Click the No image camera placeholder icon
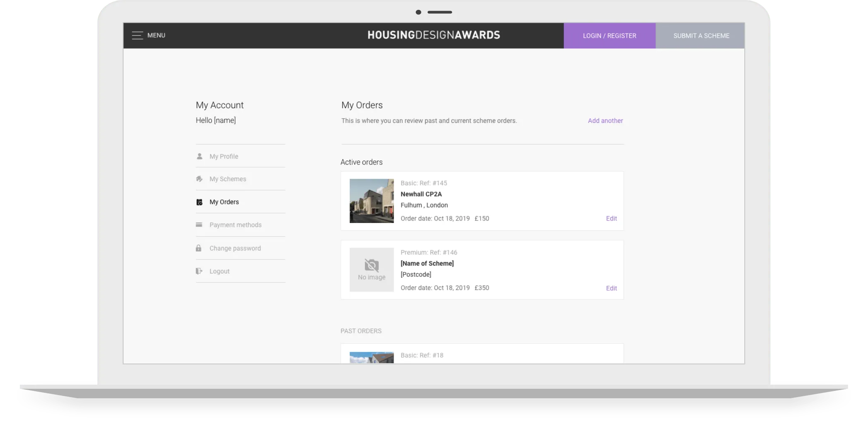 pyautogui.click(x=372, y=265)
